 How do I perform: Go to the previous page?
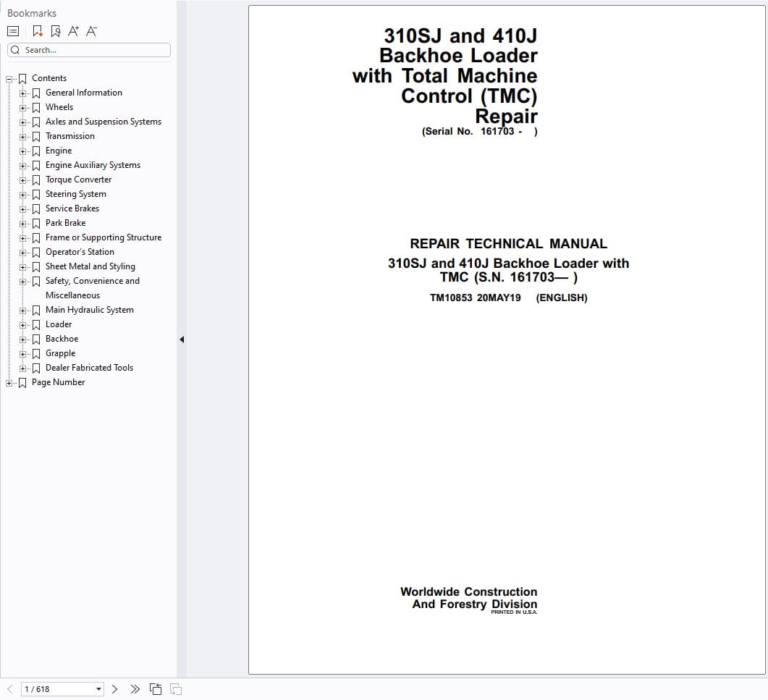point(10,689)
